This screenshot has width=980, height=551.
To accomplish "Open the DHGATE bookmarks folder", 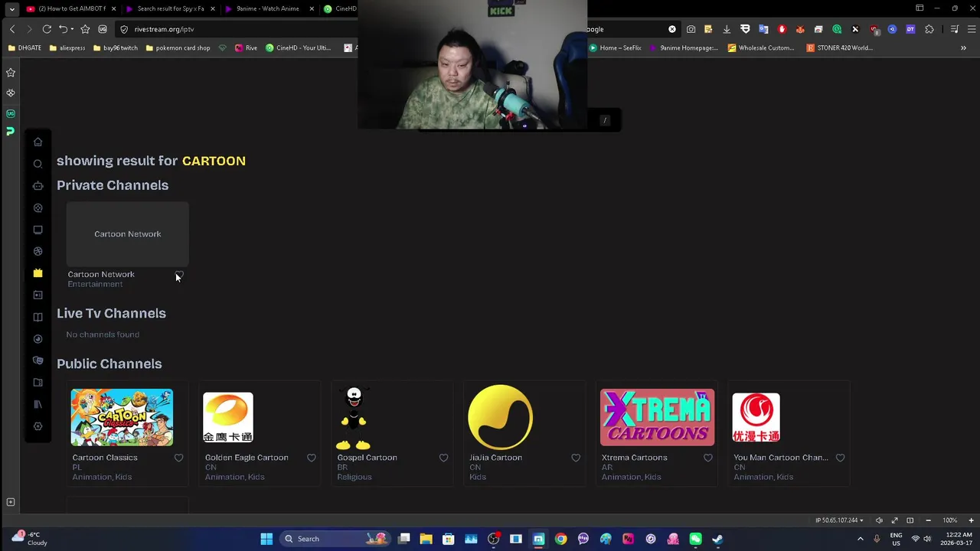I will pos(24,47).
